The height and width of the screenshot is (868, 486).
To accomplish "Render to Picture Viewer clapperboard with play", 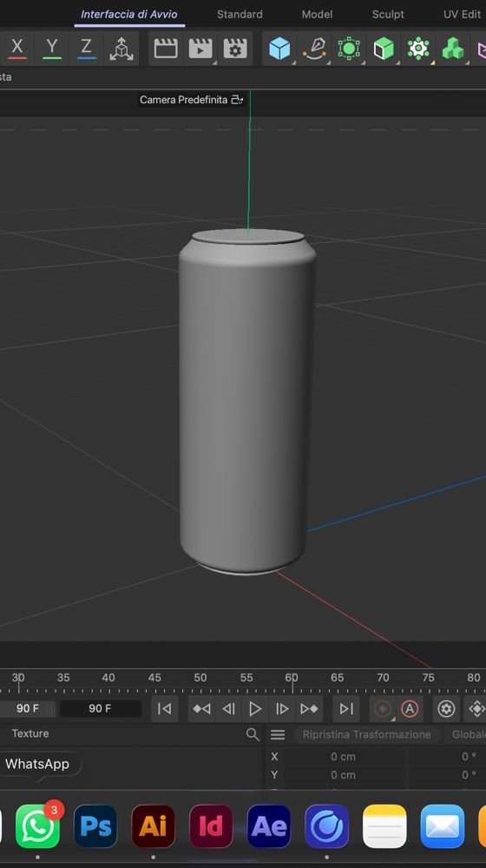I will tap(200, 49).
